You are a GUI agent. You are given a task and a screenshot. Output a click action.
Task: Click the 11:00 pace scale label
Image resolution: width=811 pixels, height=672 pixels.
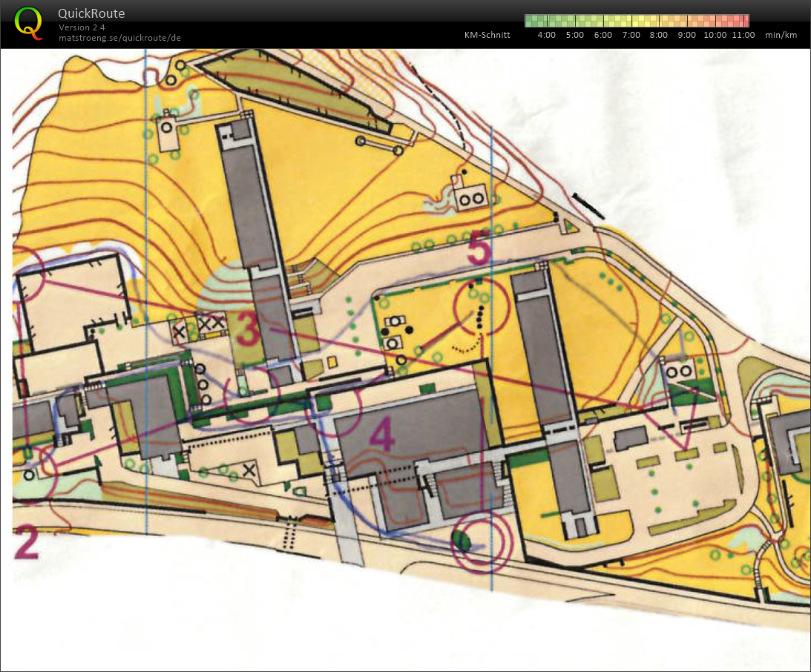click(743, 35)
